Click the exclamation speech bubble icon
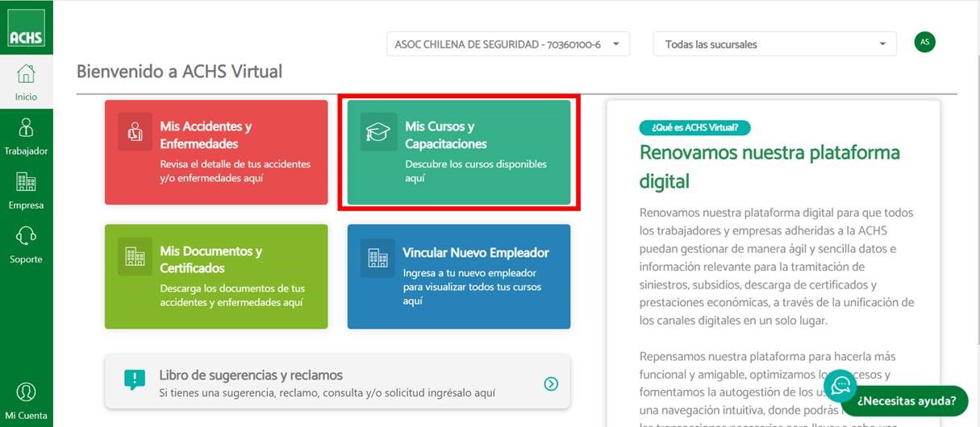Viewport: 980px width, 427px height. coord(135,380)
